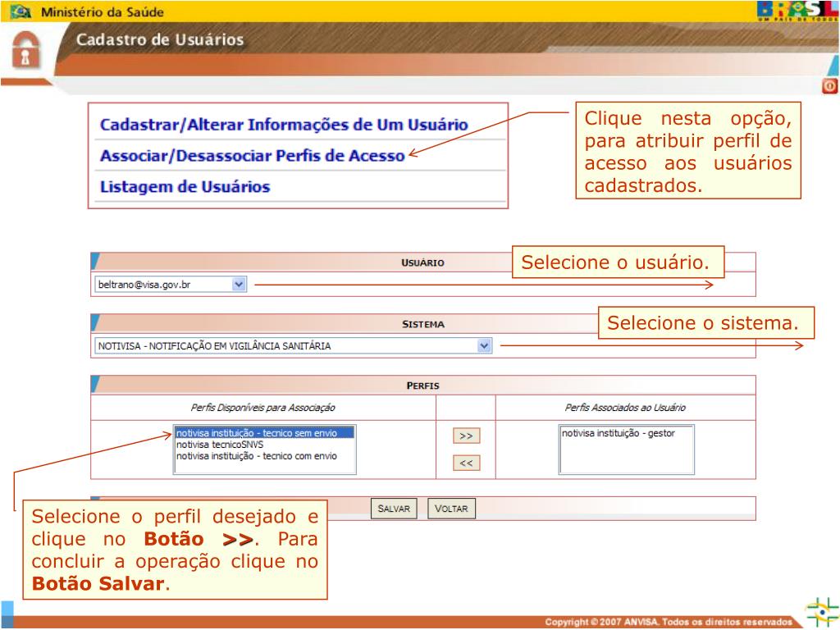Screen dimensions: 840x630
Task: Open Associar/Desassociar Perfis de Acesso
Action: (253, 156)
